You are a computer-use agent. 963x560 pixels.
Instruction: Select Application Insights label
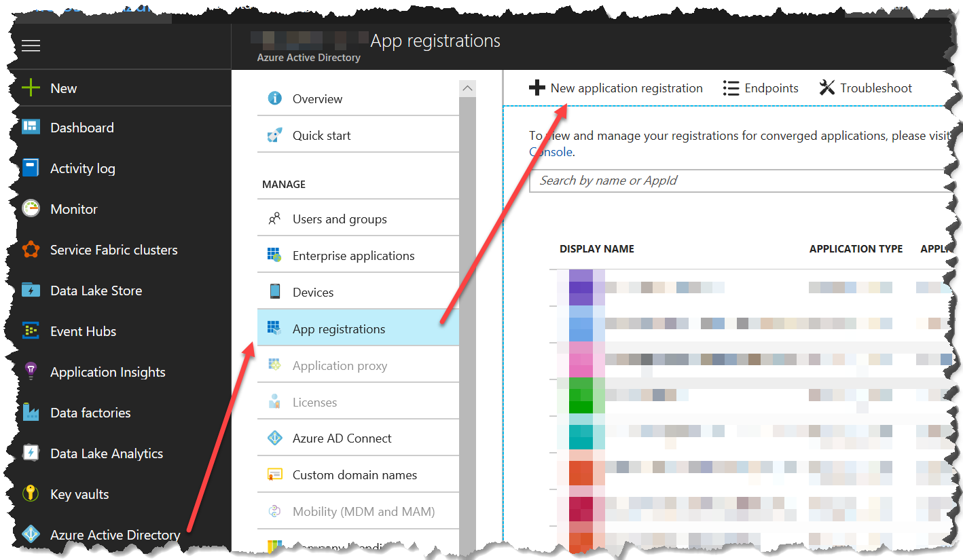click(x=108, y=372)
